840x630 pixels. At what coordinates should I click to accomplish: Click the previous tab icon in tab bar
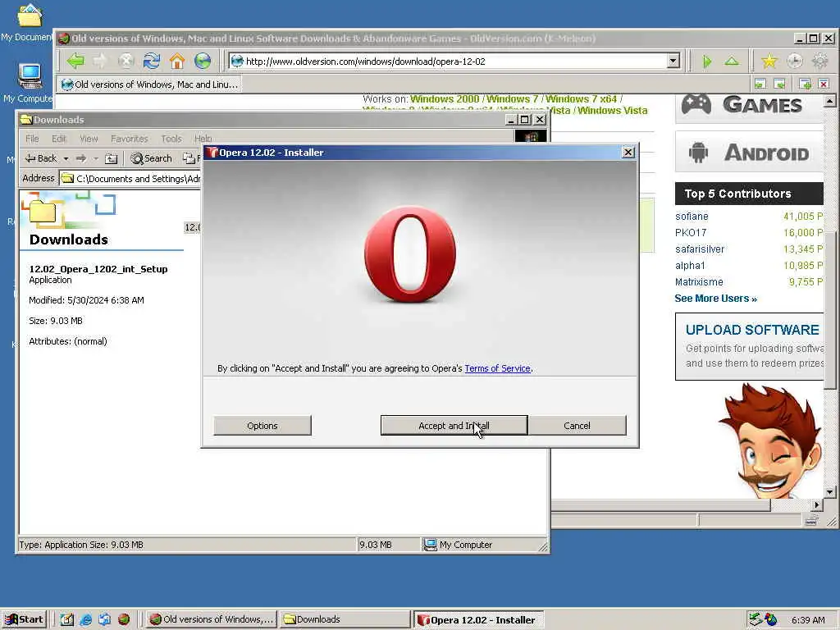(x=760, y=84)
